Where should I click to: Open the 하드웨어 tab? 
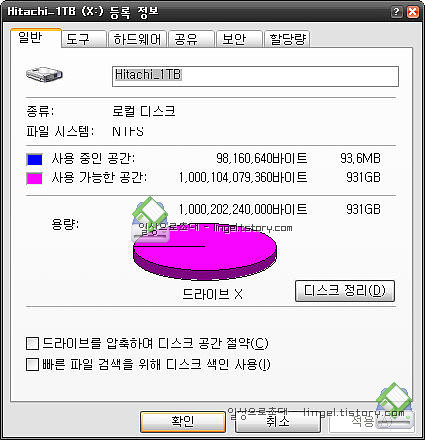click(137, 39)
